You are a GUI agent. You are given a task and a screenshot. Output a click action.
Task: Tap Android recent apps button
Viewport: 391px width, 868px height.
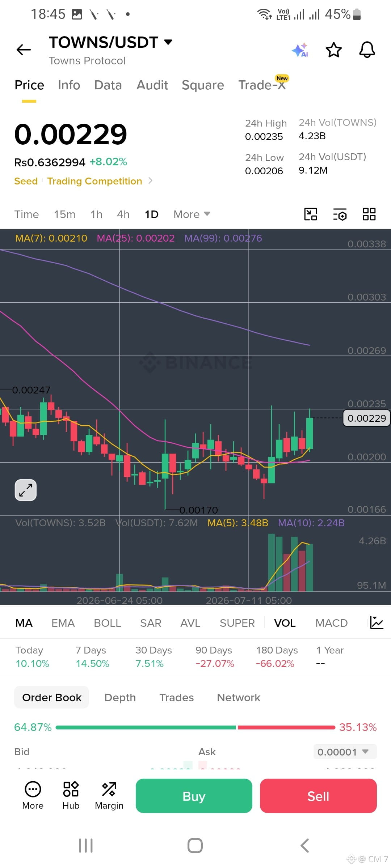coord(86,846)
